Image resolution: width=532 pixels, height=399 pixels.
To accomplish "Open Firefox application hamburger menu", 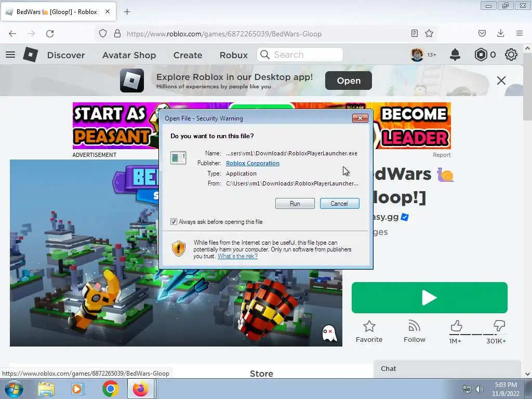I will [520, 33].
